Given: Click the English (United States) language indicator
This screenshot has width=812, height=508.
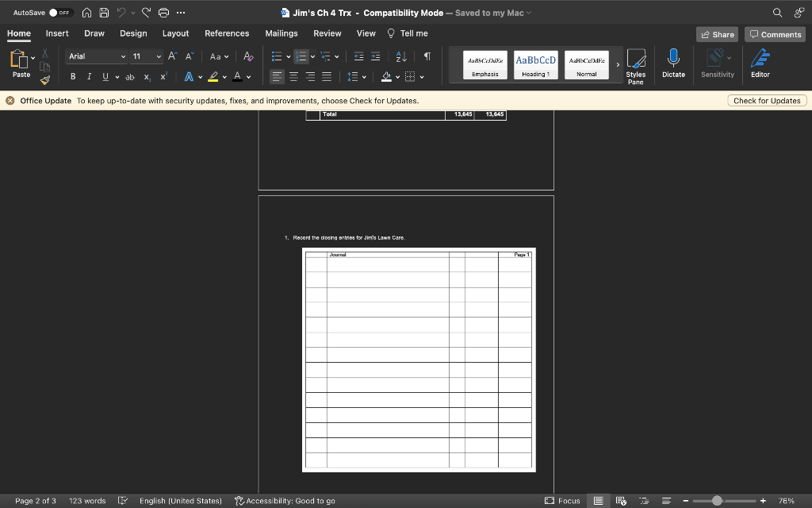Looking at the screenshot, I should tap(181, 501).
